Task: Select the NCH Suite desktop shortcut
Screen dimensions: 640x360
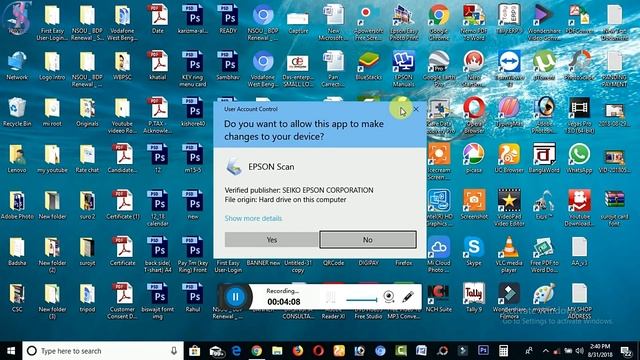Action: 439,298
